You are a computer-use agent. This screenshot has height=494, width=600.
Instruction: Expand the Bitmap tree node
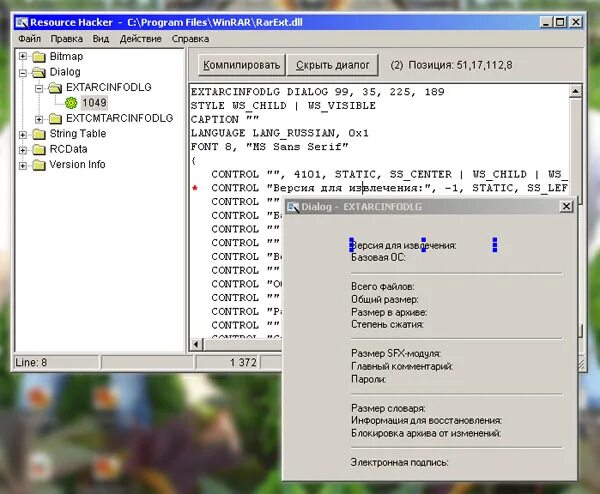23,57
